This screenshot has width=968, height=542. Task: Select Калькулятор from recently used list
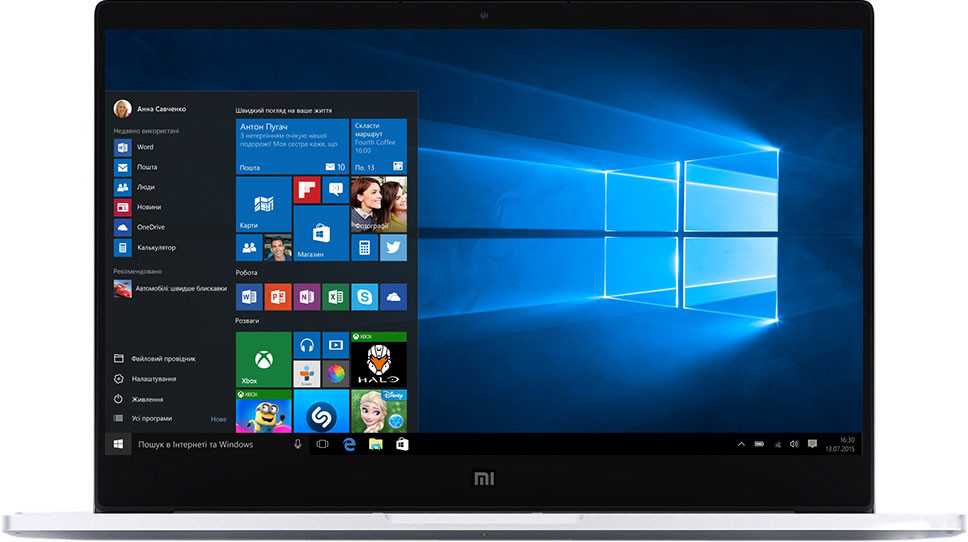click(x=156, y=247)
